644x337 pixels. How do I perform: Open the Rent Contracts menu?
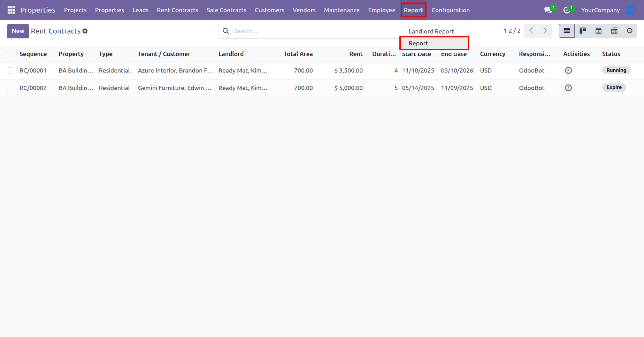click(177, 10)
